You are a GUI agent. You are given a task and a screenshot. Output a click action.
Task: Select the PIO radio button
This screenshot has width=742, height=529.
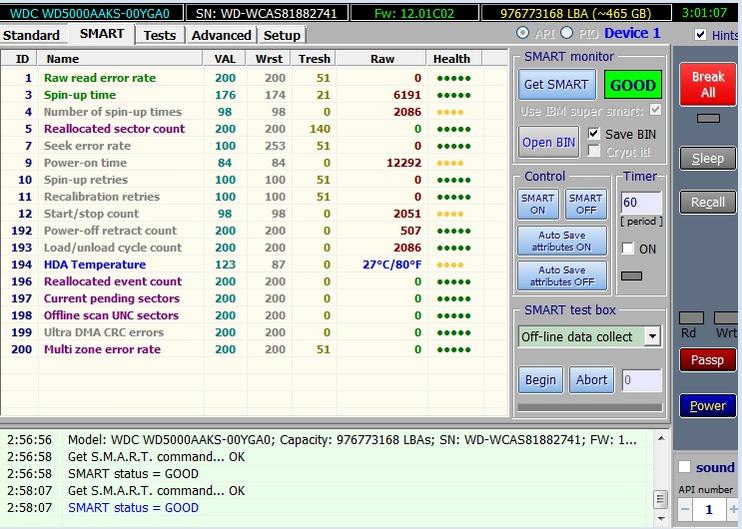[x=566, y=33]
